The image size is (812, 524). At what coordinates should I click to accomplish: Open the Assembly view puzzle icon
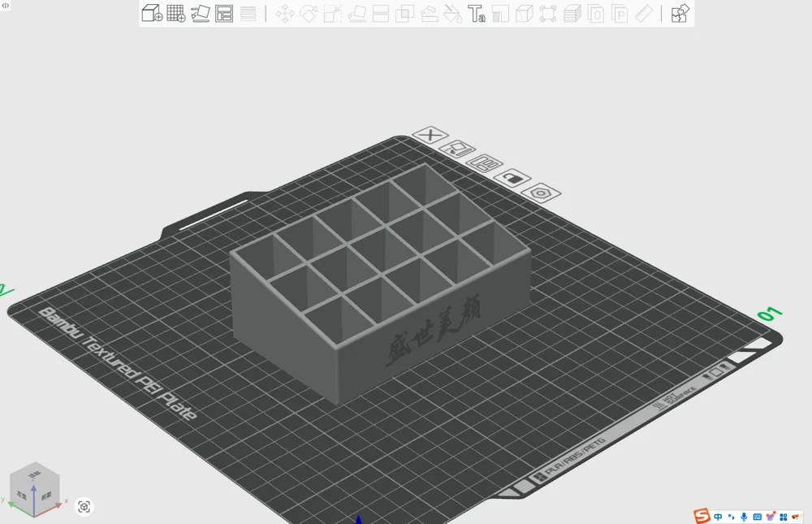pyautogui.click(x=680, y=14)
